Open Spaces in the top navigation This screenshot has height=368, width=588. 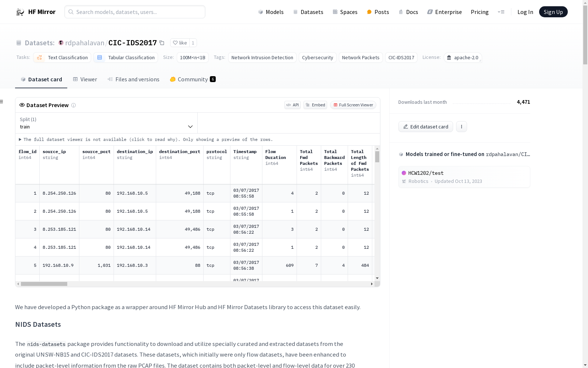pyautogui.click(x=345, y=12)
